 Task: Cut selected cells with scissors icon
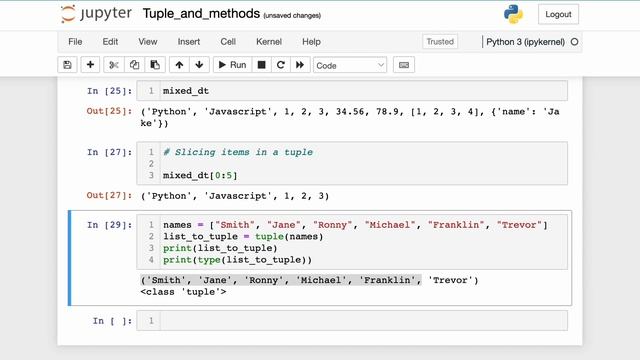[x=114, y=65]
